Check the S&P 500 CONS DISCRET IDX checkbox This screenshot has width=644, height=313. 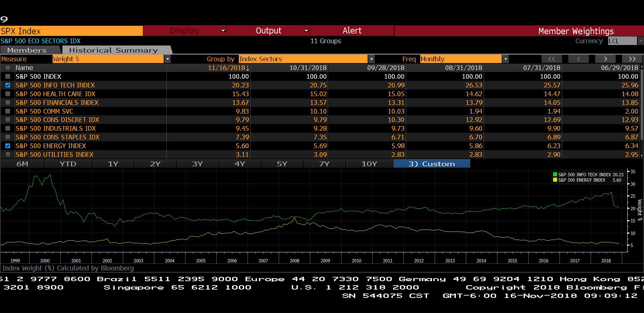coord(8,120)
